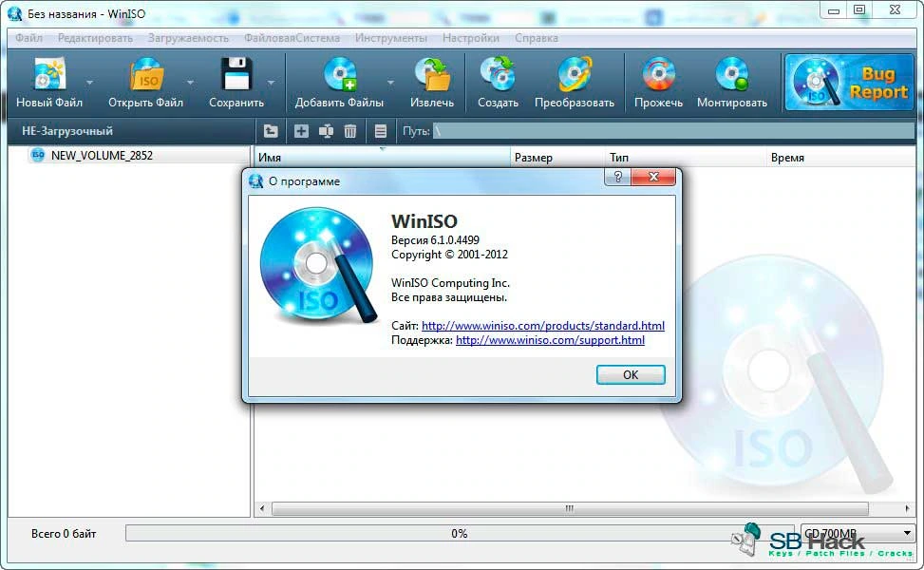Open the ФайловаяСистема menu

coord(292,38)
